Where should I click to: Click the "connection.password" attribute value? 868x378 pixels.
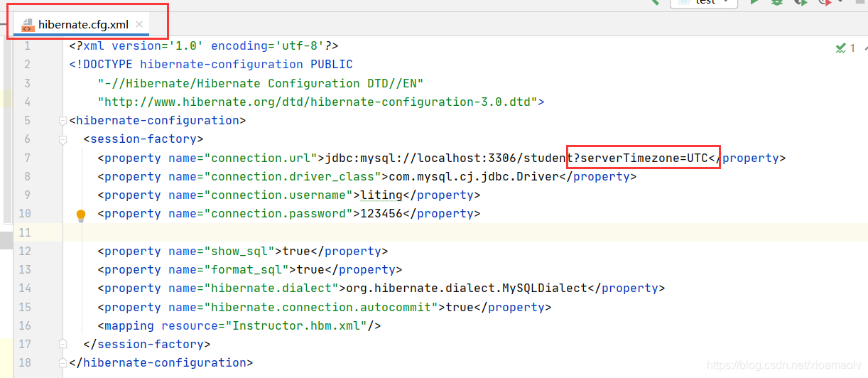click(x=278, y=213)
